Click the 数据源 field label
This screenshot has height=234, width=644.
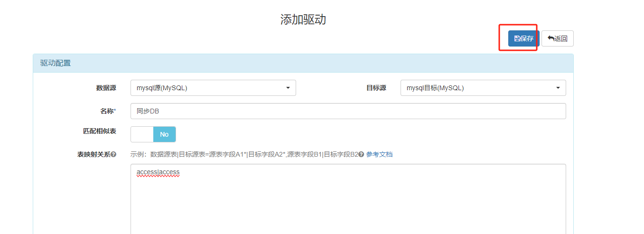pos(106,88)
